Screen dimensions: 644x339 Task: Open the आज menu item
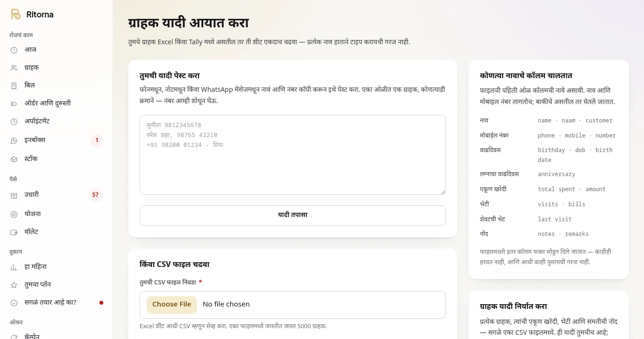[57, 50]
